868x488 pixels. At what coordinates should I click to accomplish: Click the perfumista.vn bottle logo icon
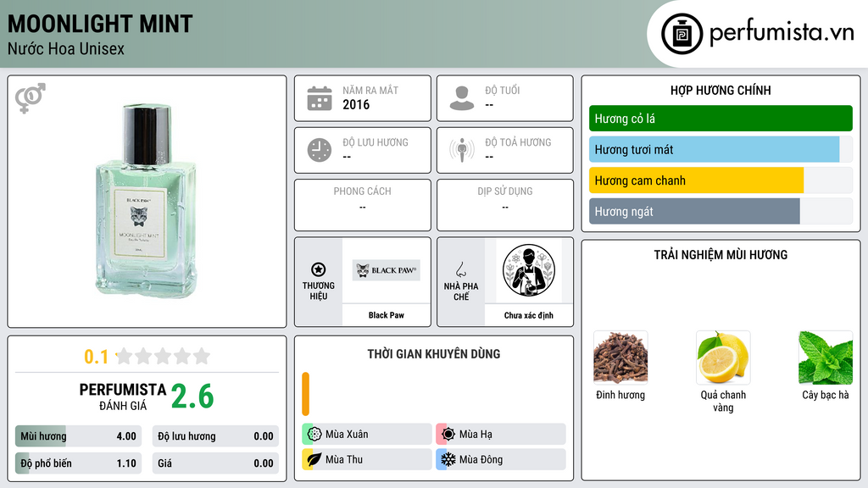tap(682, 34)
